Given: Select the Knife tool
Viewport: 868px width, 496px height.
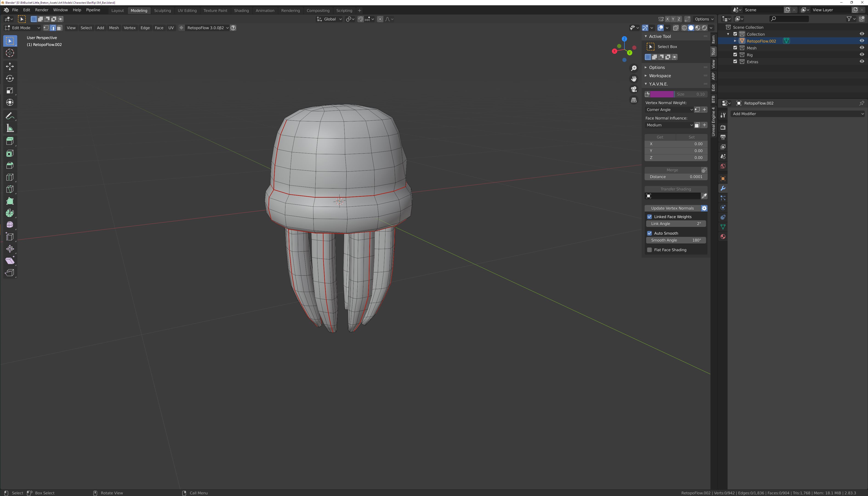Looking at the screenshot, I should [x=10, y=189].
